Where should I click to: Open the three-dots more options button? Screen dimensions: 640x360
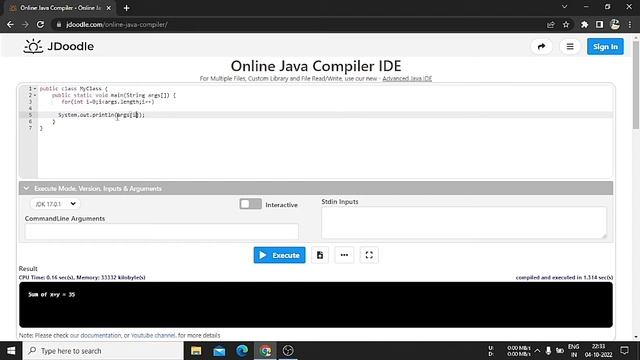click(344, 255)
